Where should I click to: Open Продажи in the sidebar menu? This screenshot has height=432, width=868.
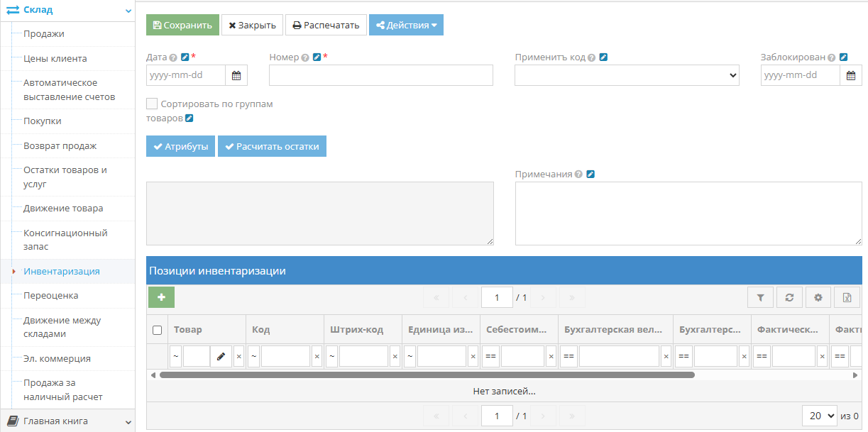coord(44,34)
